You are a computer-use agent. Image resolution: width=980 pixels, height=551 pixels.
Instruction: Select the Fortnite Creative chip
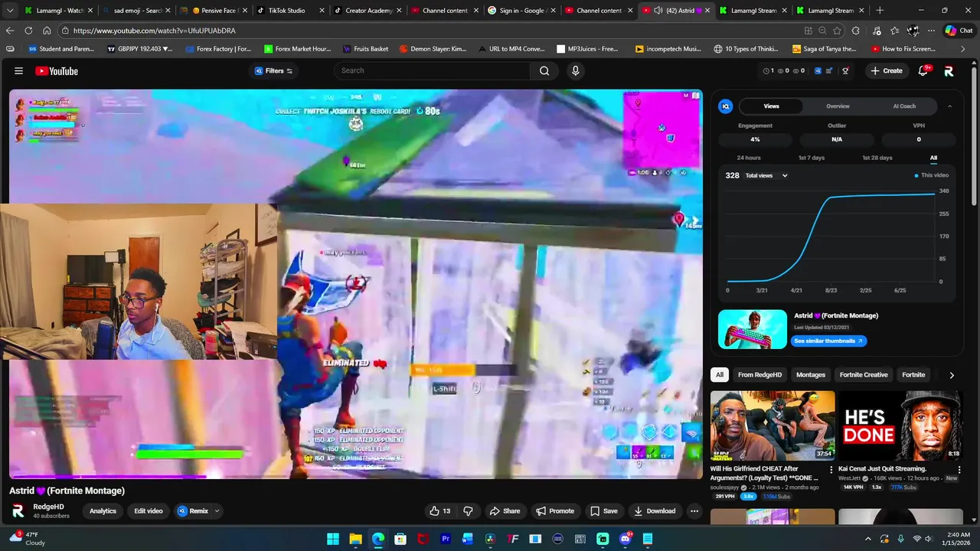click(864, 375)
